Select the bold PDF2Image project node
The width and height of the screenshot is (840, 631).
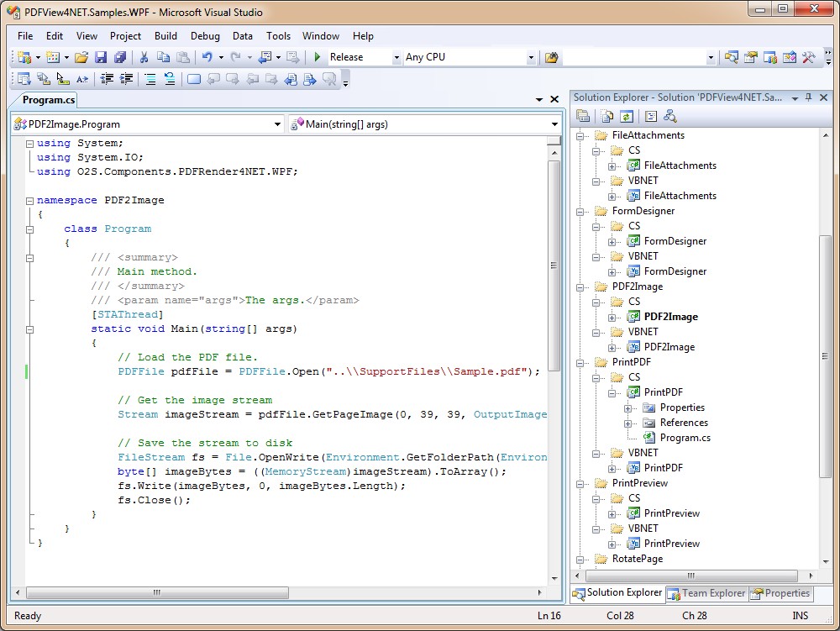click(x=670, y=317)
